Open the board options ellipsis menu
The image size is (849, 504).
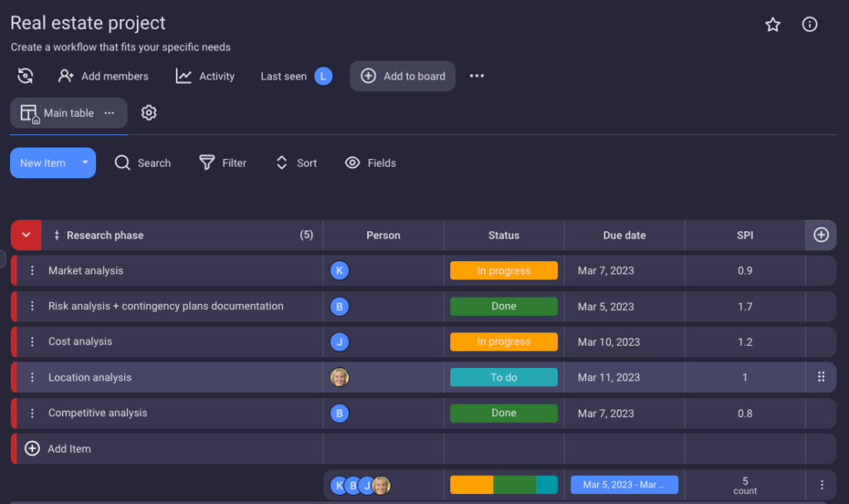pyautogui.click(x=477, y=75)
